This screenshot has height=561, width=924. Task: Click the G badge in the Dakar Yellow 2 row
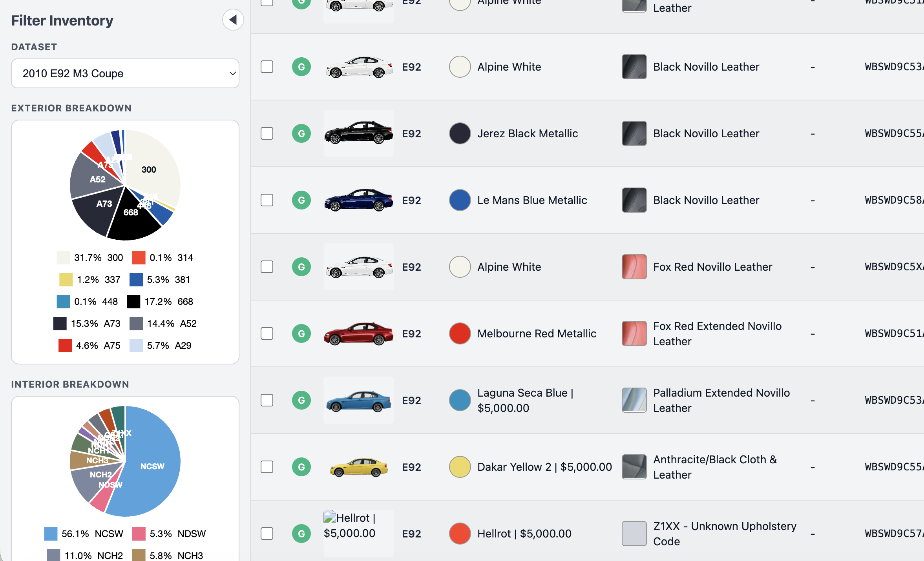(x=301, y=467)
